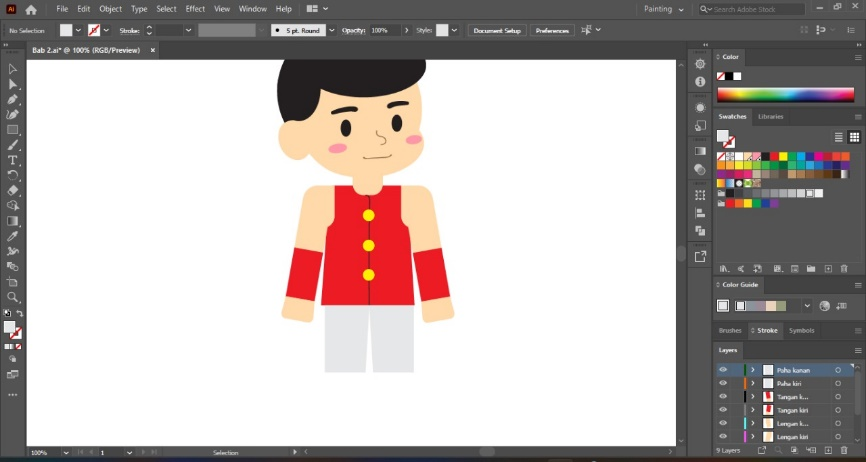Expand the Paha kiri layer
Screen dimensions: 866x462
point(752,383)
